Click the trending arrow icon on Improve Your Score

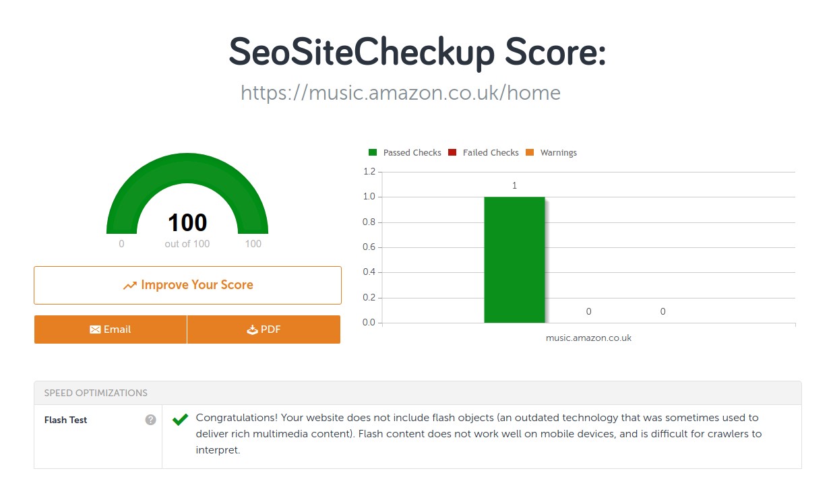coord(130,286)
